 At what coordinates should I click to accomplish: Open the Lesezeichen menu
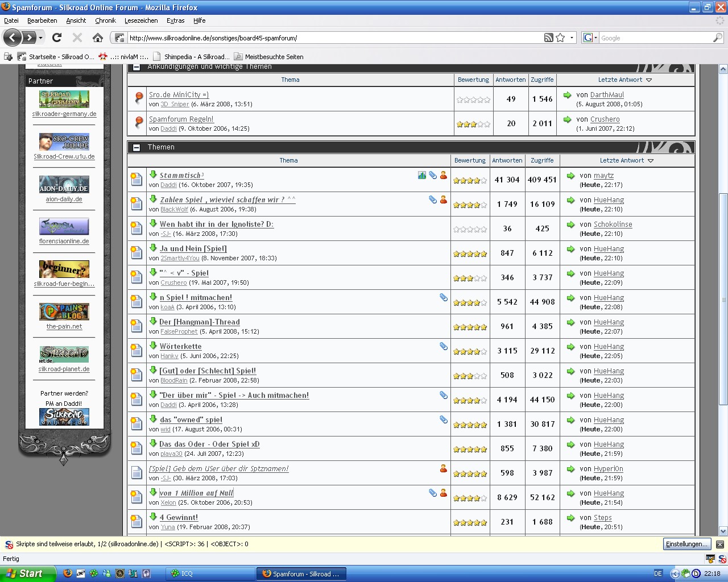click(141, 20)
